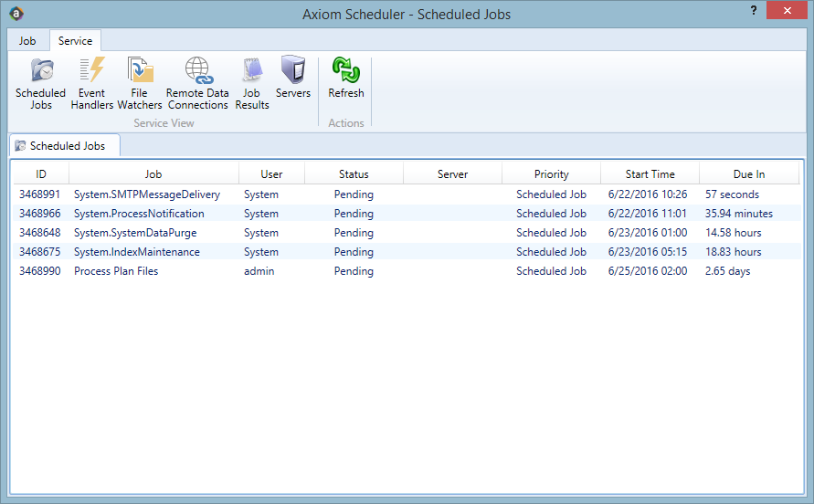Image resolution: width=814 pixels, height=504 pixels.
Task: Select job ID 3468991
Action: point(40,194)
